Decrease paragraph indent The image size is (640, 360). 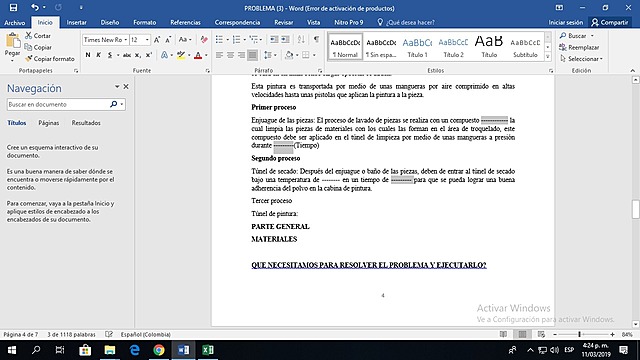pos(274,40)
